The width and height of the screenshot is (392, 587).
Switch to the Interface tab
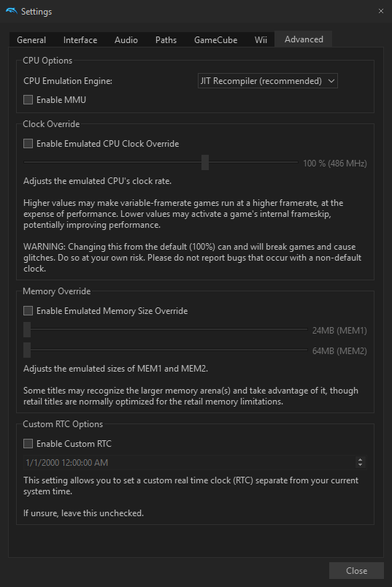[80, 39]
